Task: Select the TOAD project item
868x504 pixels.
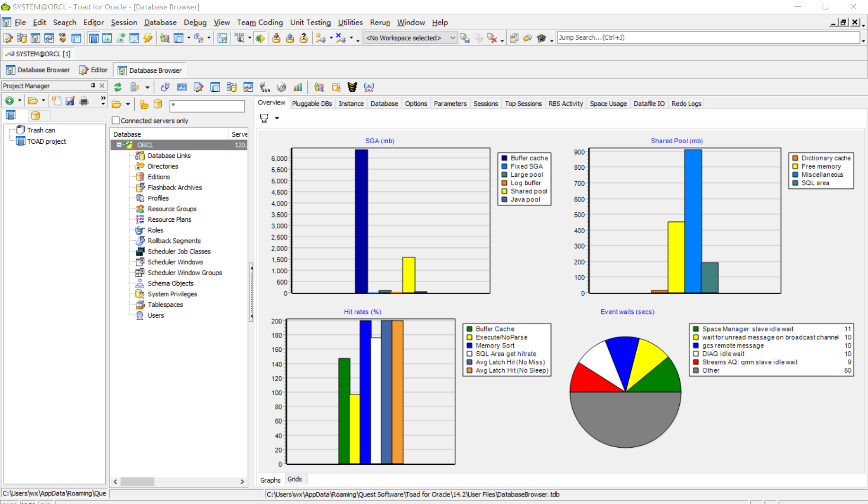Action: coord(46,141)
